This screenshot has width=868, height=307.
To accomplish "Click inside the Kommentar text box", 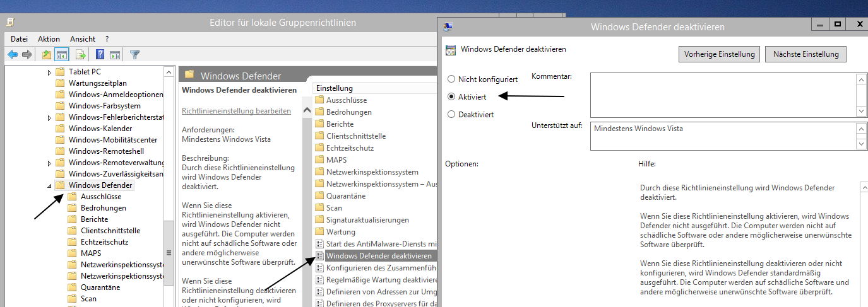I will pyautogui.click(x=723, y=95).
